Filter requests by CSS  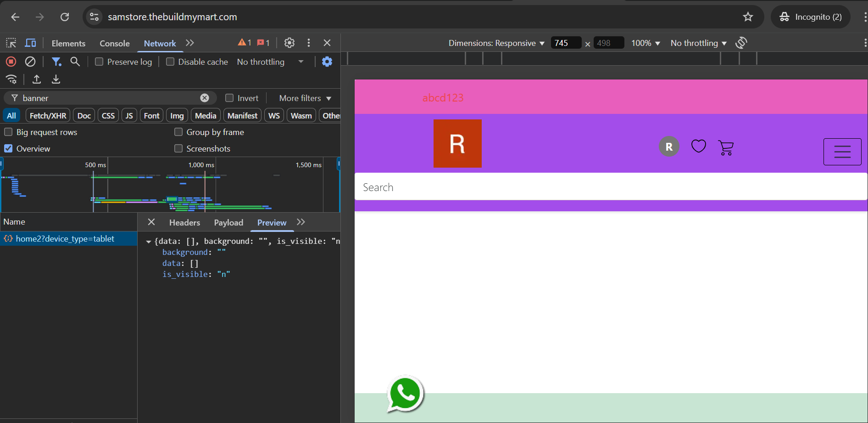coord(108,115)
